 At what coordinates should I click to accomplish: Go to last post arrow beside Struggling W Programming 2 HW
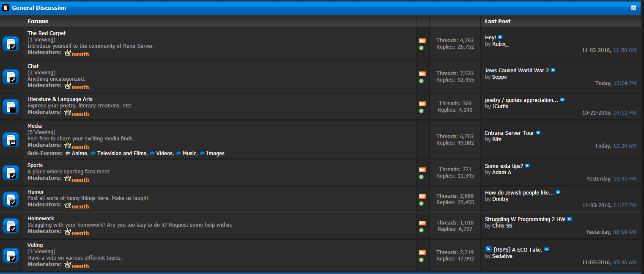point(570,219)
